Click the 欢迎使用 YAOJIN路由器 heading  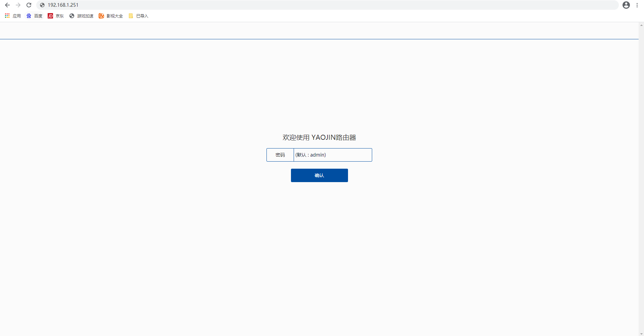pyautogui.click(x=319, y=137)
